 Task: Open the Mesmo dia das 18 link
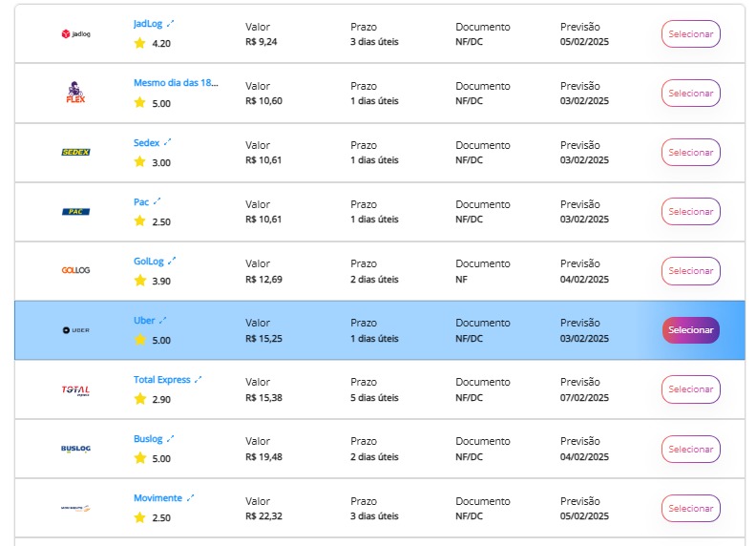click(176, 83)
